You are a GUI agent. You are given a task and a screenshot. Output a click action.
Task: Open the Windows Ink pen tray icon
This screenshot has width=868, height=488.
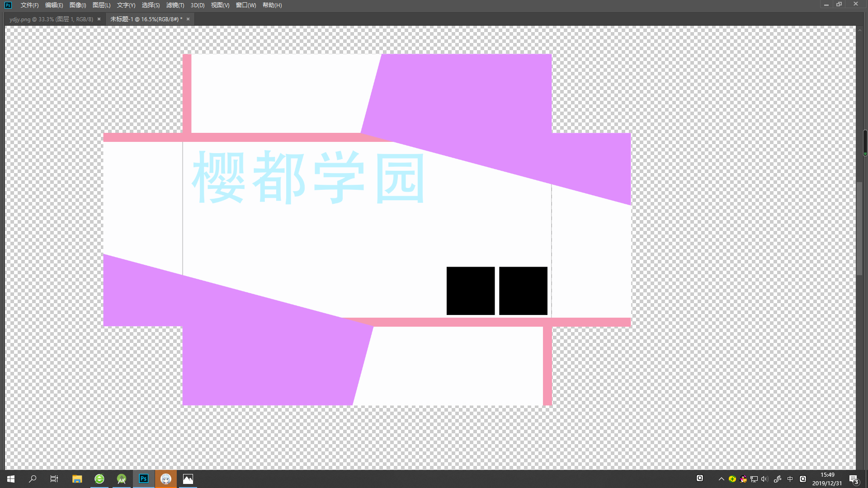[778, 479]
